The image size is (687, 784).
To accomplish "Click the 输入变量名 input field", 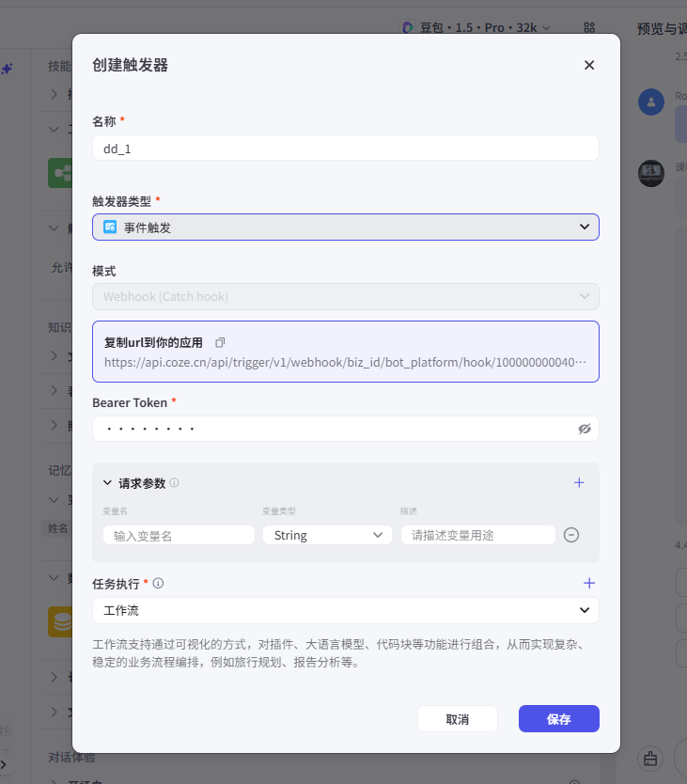I will (x=179, y=535).
